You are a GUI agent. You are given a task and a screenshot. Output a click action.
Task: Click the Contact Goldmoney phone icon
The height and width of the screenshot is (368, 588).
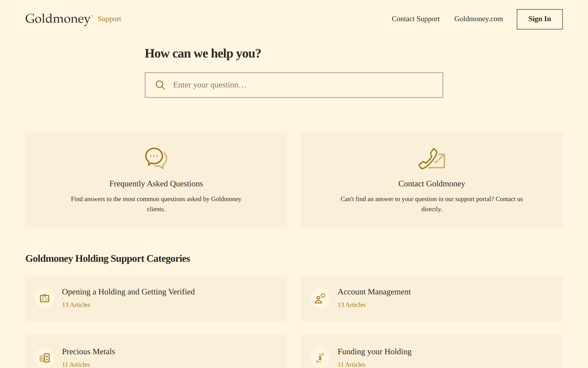click(432, 158)
